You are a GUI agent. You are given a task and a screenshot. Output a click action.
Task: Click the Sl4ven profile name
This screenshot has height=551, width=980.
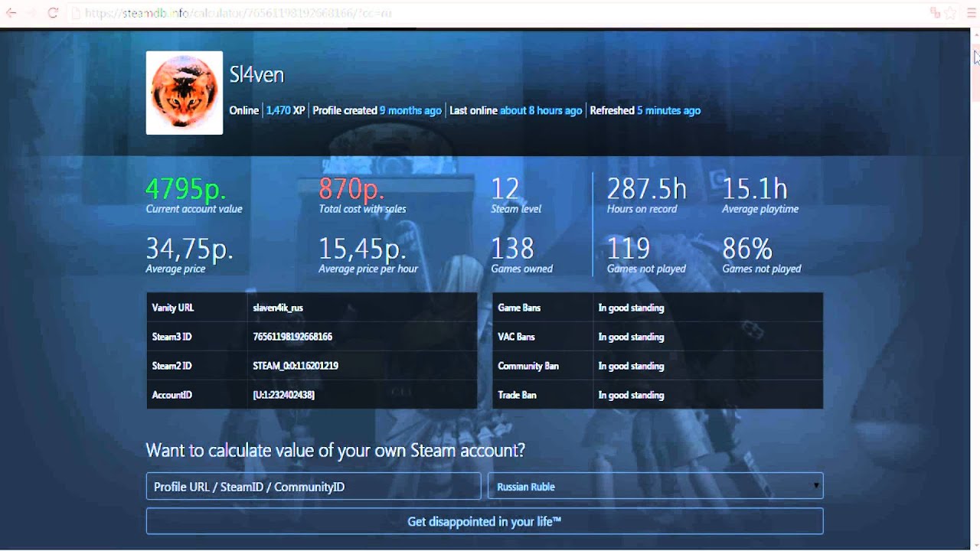point(256,75)
